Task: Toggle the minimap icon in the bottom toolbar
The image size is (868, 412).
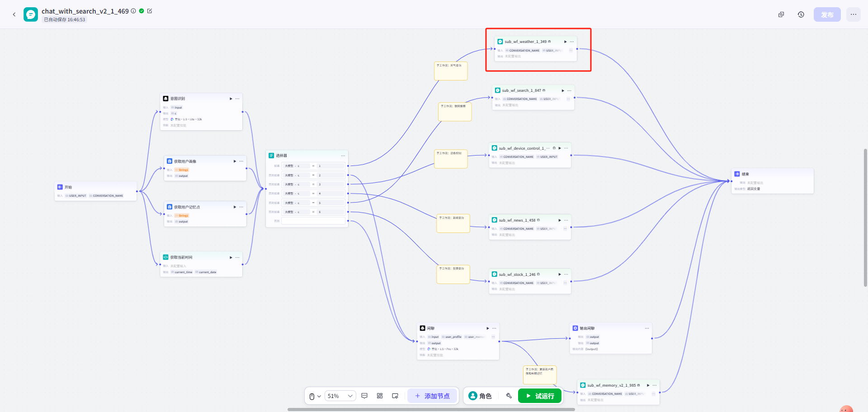Action: [x=395, y=396]
